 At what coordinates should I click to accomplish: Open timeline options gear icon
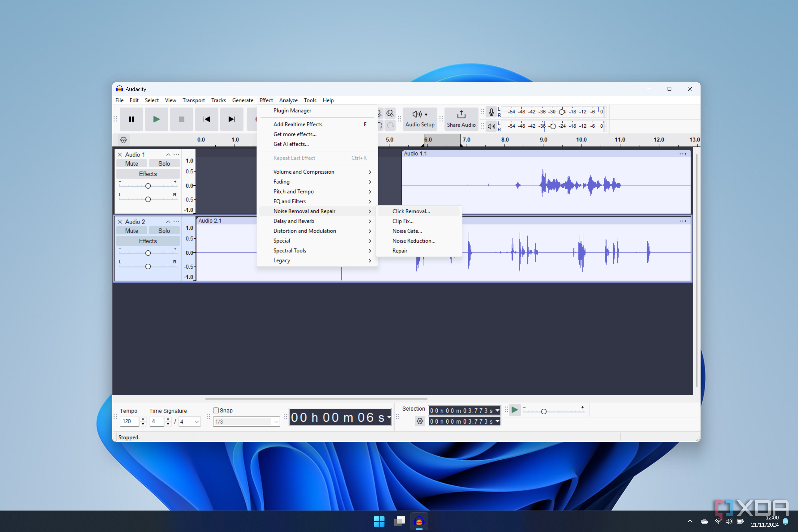tap(124, 140)
